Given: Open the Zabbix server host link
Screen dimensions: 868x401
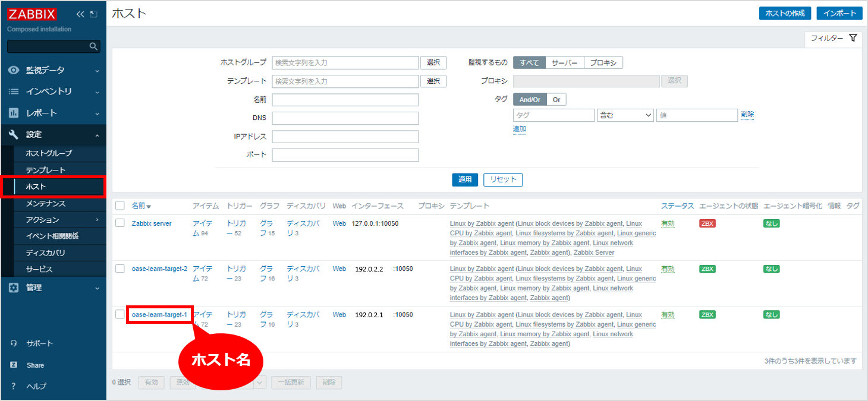Looking at the screenshot, I should 152,223.
